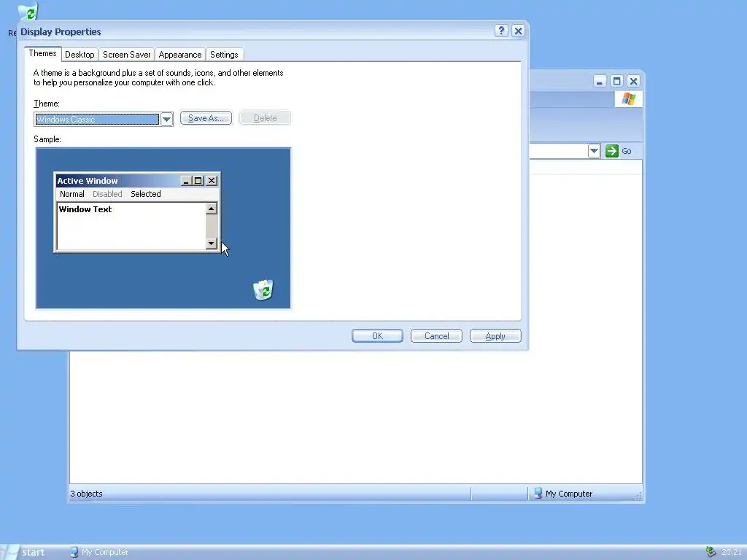The image size is (747, 560).
Task: Click the sample scrollbar down arrow
Action: point(211,244)
